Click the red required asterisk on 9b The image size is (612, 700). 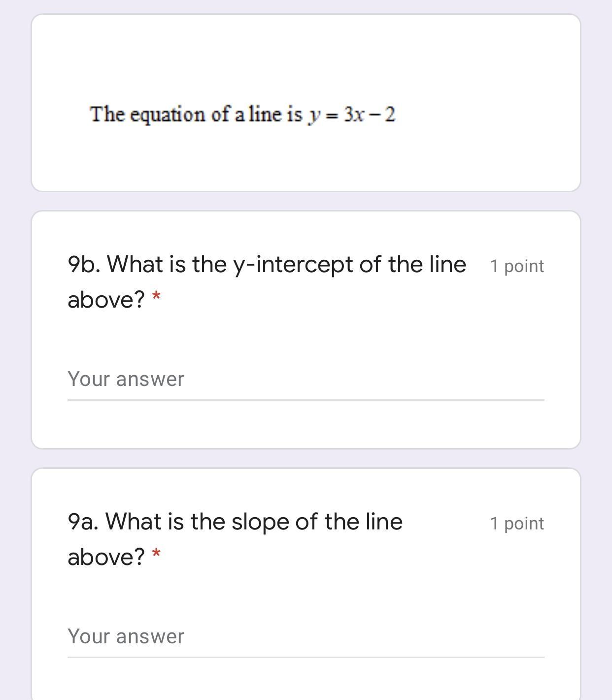point(156,297)
